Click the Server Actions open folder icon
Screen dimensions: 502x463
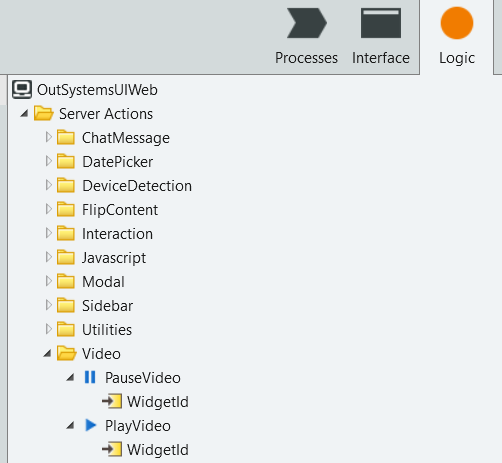click(44, 113)
